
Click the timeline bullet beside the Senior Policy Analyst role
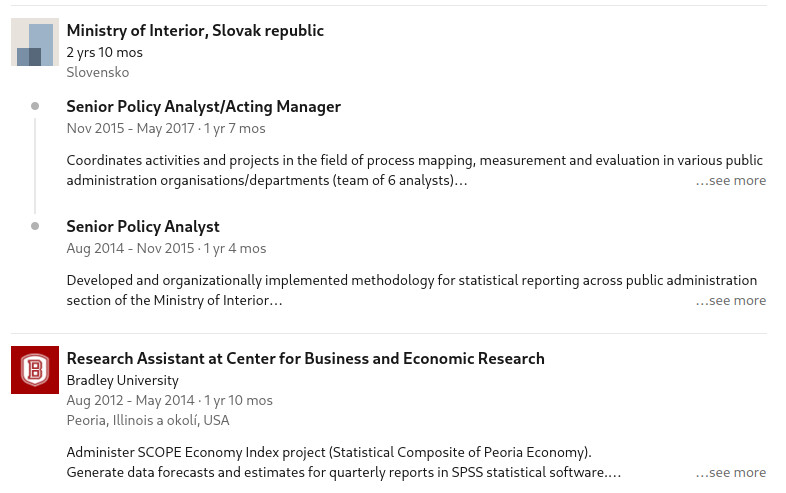tap(35, 226)
